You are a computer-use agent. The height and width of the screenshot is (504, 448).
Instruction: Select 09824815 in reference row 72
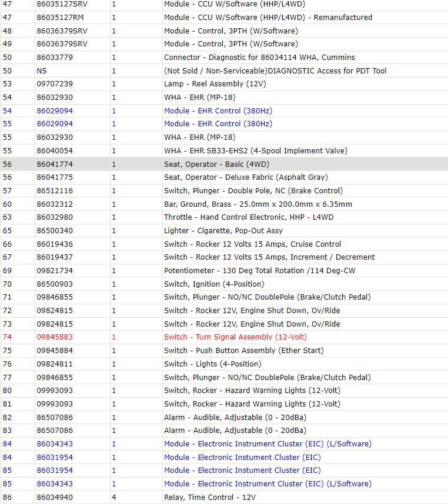tap(55, 311)
